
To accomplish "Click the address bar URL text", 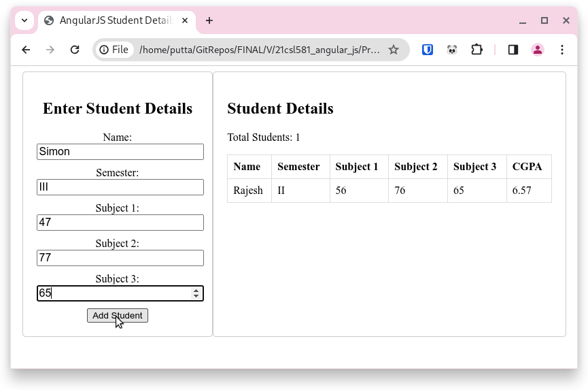I will point(260,50).
